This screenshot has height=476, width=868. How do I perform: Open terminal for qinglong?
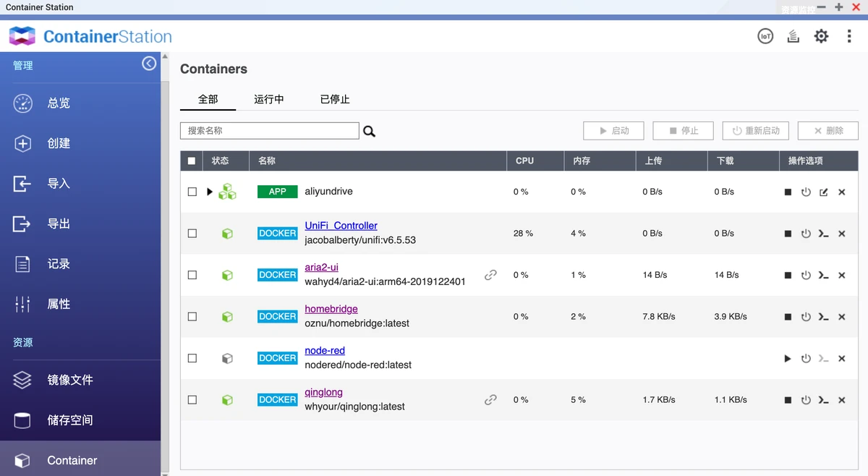coord(824,400)
